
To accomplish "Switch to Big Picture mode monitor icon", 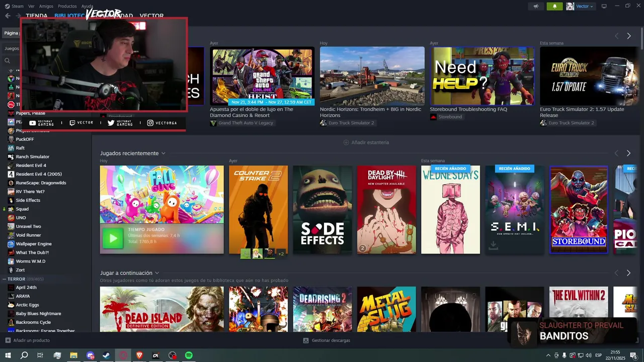I will [x=604, y=6].
